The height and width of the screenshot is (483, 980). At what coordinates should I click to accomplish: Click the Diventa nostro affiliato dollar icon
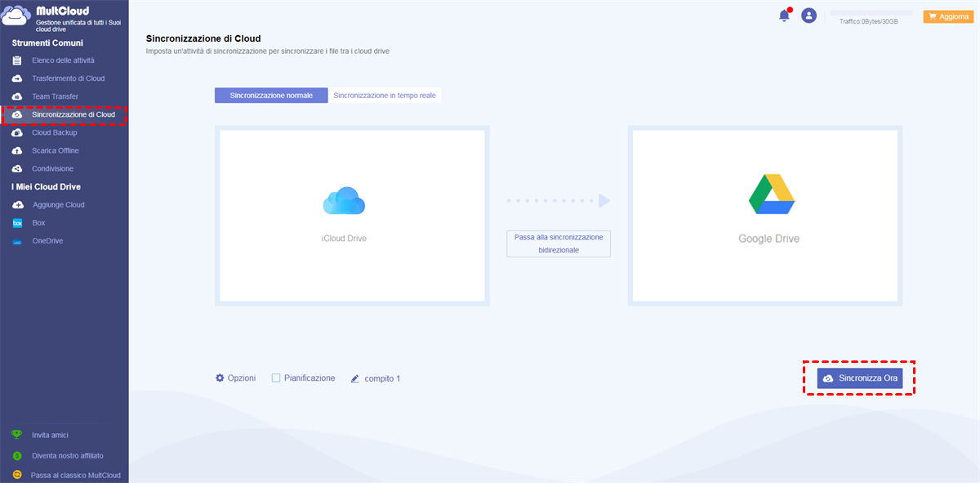pos(16,455)
